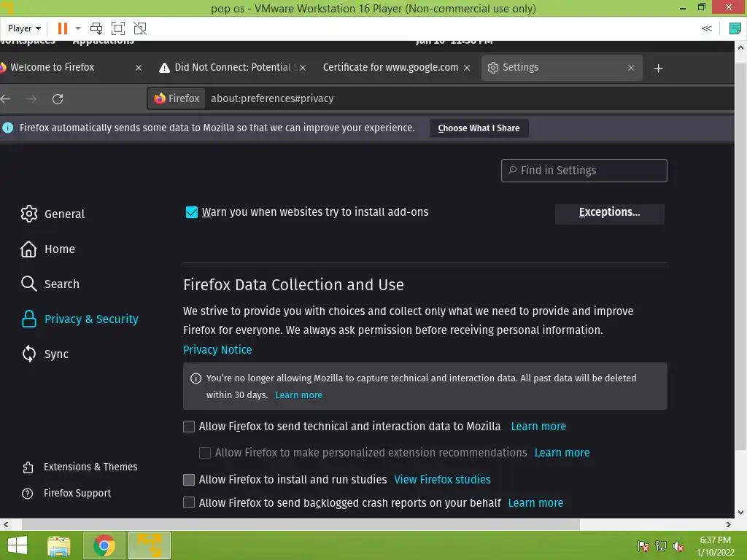Open Google Chrome from taskbar
Screen dimensions: 747x560
tap(104, 545)
